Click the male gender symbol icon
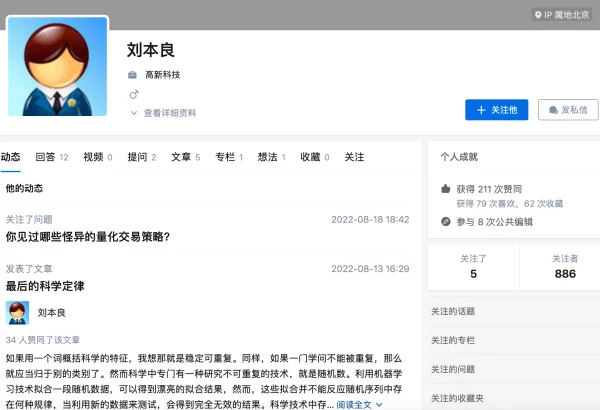The image size is (600, 410). click(133, 94)
